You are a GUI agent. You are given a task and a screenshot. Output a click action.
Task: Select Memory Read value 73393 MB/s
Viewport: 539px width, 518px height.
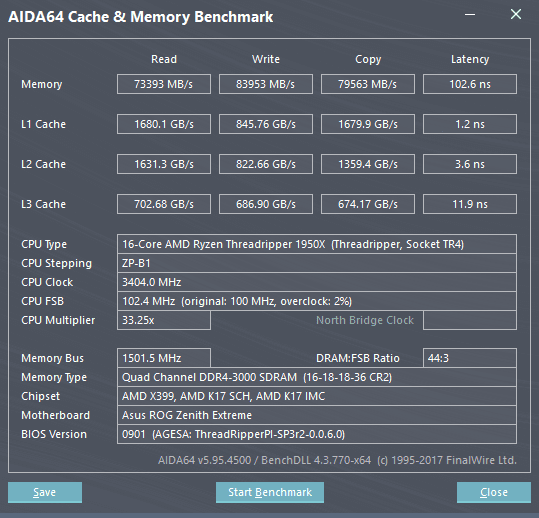(x=164, y=84)
